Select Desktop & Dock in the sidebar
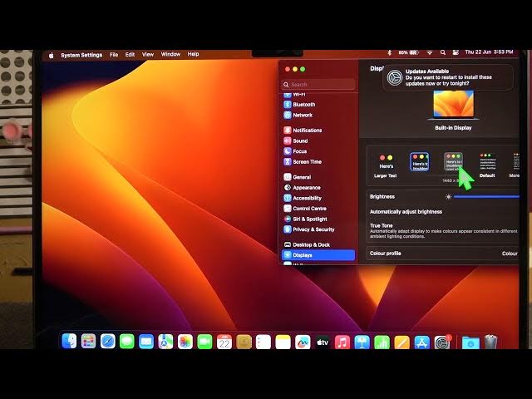532x399 pixels. click(318, 244)
